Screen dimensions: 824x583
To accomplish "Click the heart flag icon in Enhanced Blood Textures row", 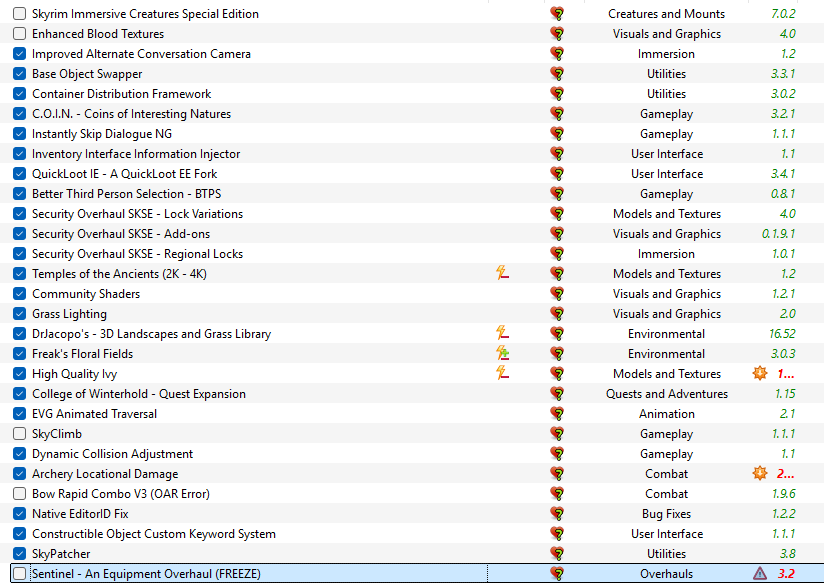I will coord(557,34).
